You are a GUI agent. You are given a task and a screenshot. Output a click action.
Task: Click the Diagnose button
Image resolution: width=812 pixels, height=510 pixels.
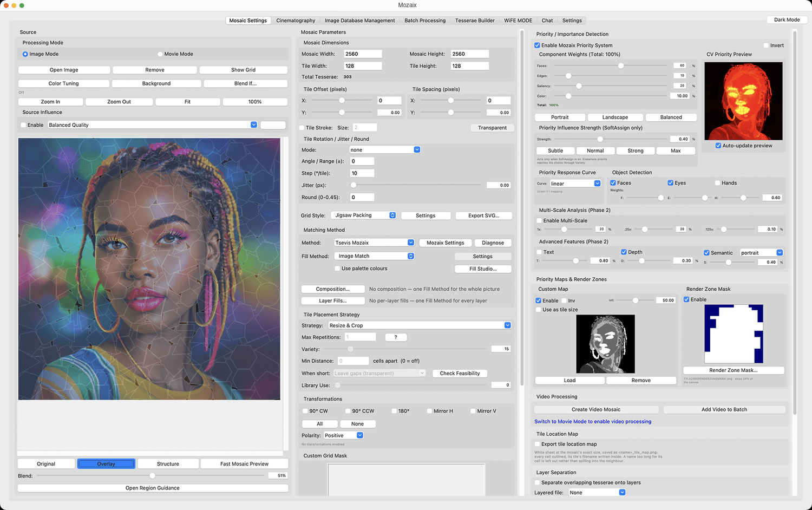tap(493, 243)
